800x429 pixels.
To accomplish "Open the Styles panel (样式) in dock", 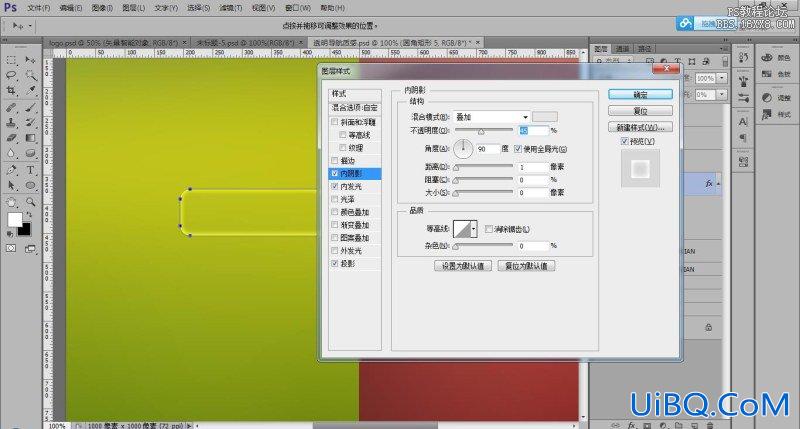I will 776,115.
